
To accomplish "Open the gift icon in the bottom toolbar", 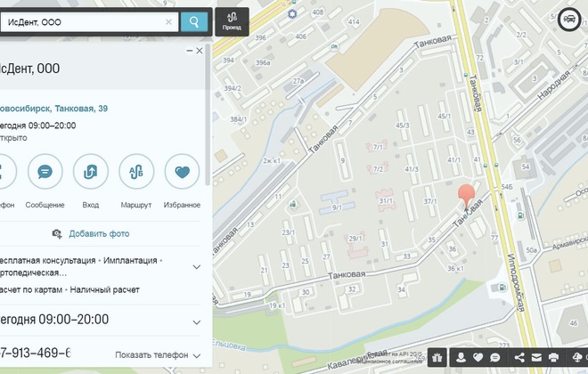I will (x=437, y=357).
